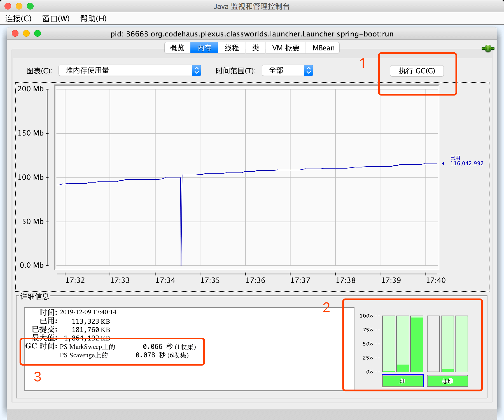Click the green connection status icon
Image resolution: width=504 pixels, height=420 pixels.
tap(488, 48)
